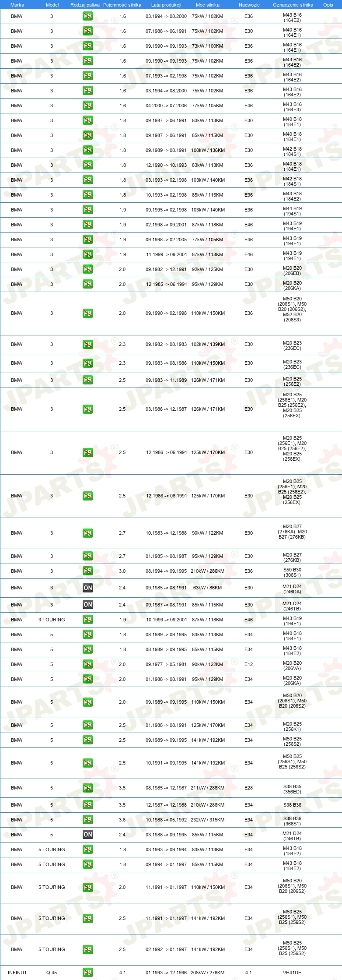
Task: Click the Nadwozie column header
Action: coord(249,5)
